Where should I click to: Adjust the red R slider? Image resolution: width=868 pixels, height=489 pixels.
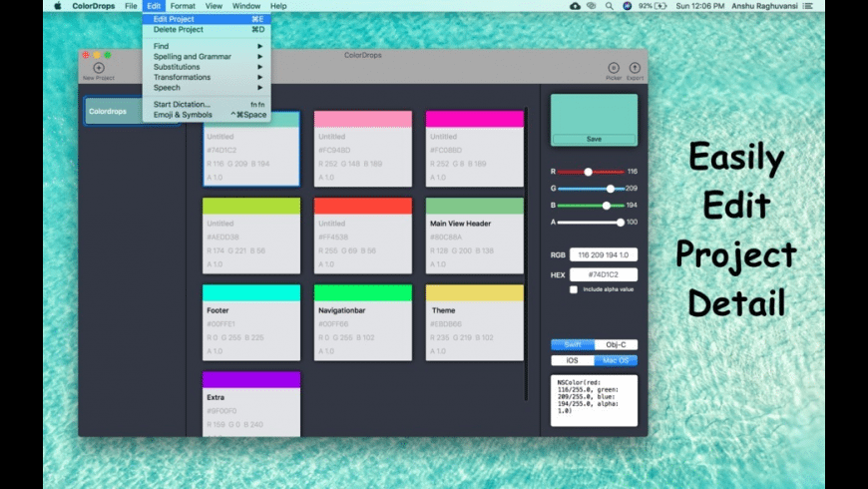tap(591, 172)
